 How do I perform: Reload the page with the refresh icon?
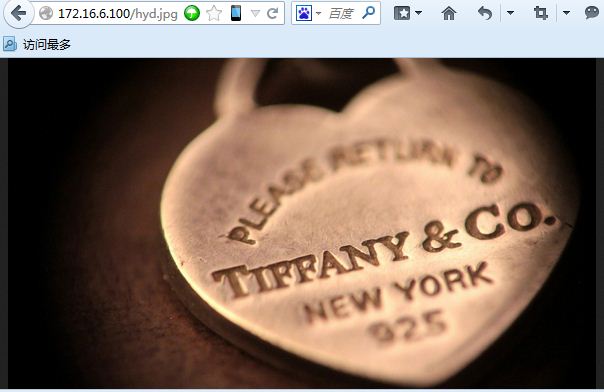[x=273, y=13]
